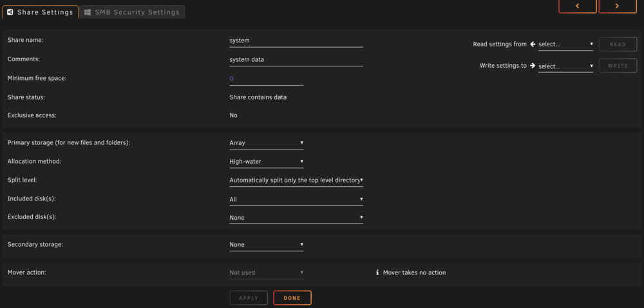
Task: Click the Exclusive access value No
Action: tap(233, 115)
